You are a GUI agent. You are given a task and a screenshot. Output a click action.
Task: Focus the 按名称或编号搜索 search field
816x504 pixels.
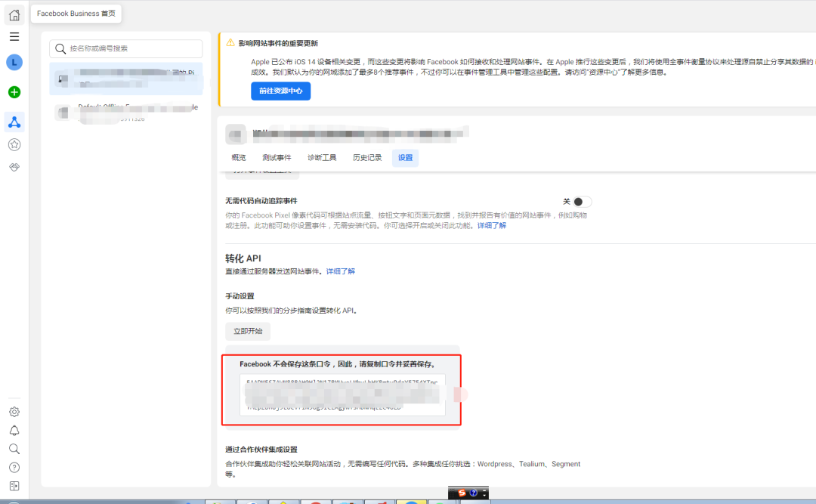[126, 48]
